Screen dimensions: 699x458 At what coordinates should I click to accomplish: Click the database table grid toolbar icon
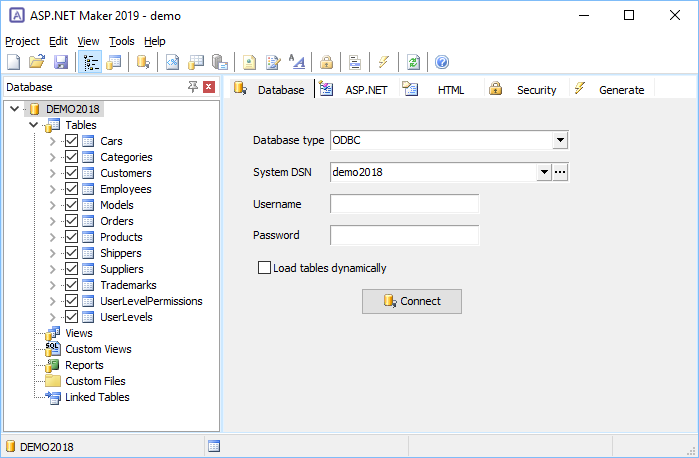(x=196, y=62)
